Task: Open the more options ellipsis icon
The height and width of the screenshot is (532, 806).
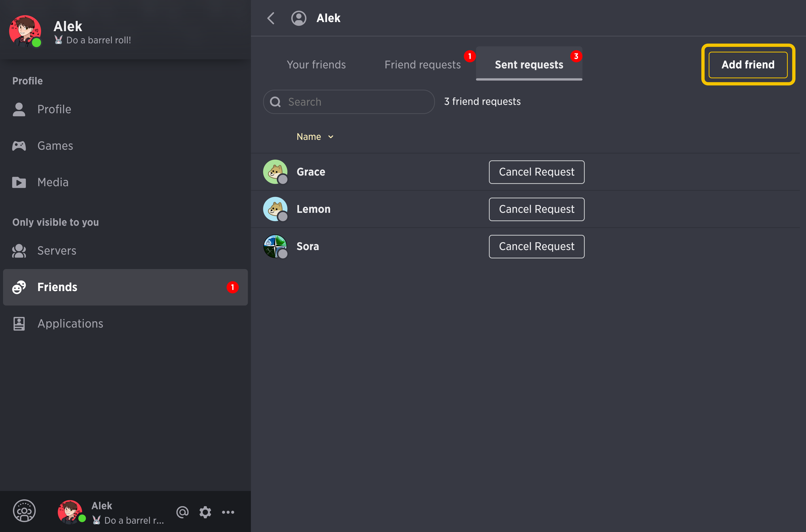Action: point(228,512)
